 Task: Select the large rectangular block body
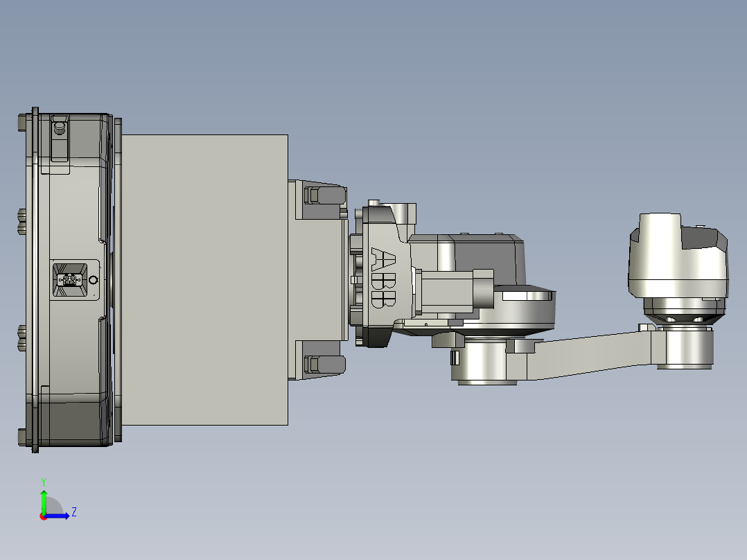(x=205, y=280)
